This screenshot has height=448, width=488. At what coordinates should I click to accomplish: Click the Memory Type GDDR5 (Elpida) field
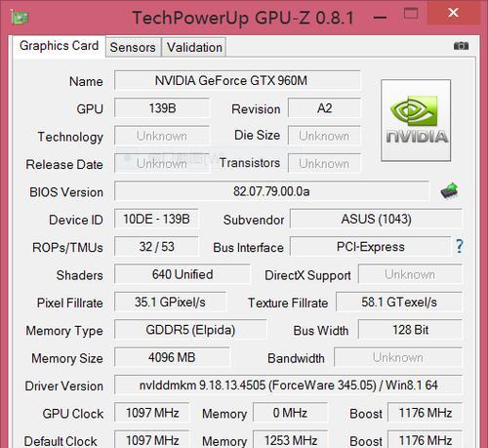point(190,330)
